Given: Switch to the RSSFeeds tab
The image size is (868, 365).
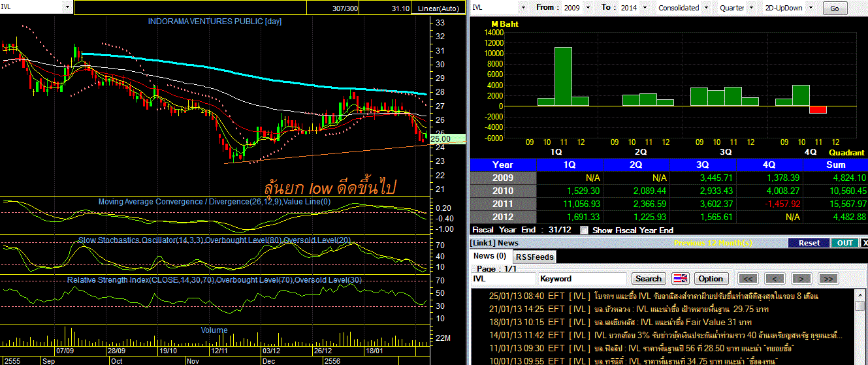Looking at the screenshot, I should pos(536,257).
